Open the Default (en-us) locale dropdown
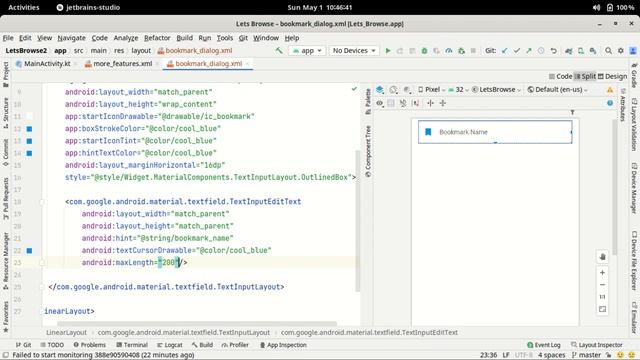The height and width of the screenshot is (360, 640). 557,89
